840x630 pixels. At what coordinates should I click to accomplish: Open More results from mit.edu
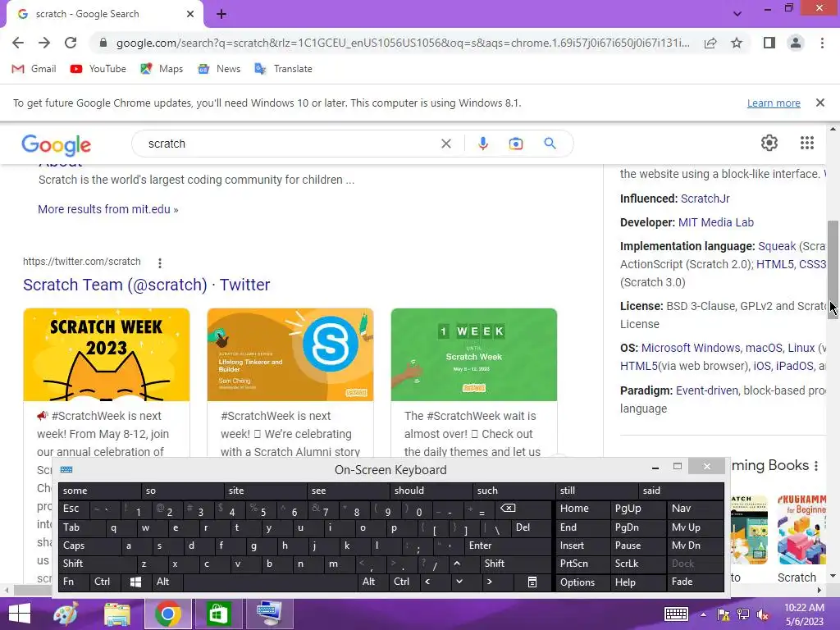coord(107,209)
